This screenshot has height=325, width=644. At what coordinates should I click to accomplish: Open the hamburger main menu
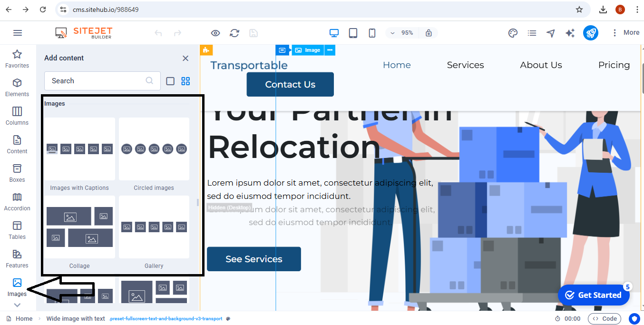(x=18, y=33)
